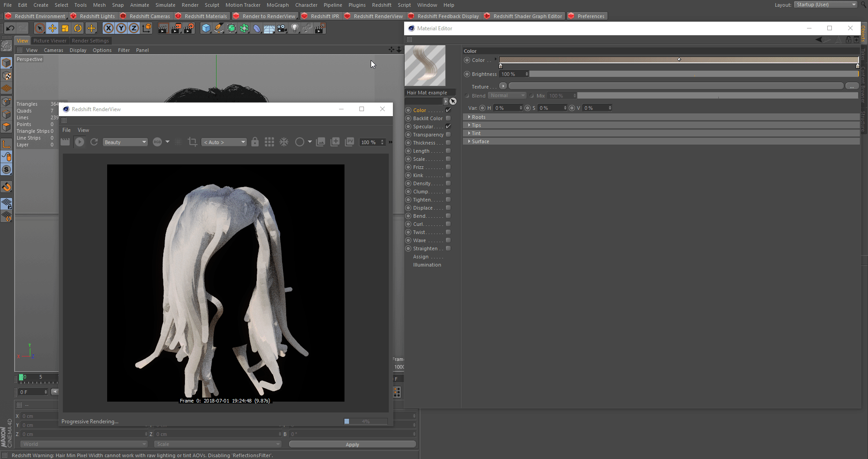Open the Redshift menu
Viewport: 868px width, 459px height.
382,5
